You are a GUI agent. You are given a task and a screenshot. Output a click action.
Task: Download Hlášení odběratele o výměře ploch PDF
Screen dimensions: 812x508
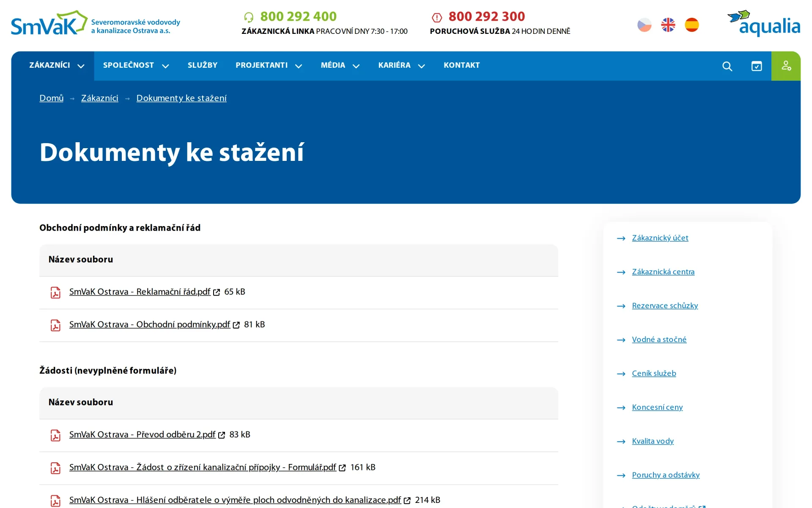click(x=235, y=500)
